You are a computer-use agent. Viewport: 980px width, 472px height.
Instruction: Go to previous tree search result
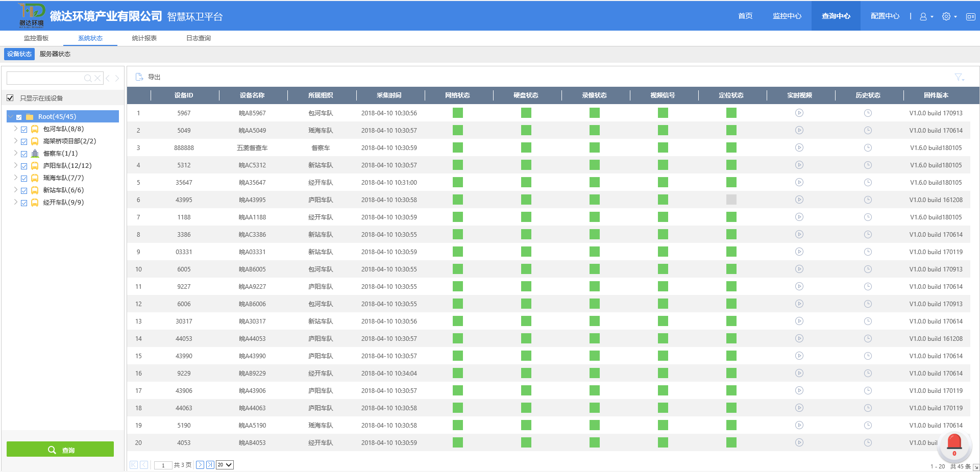coord(108,78)
